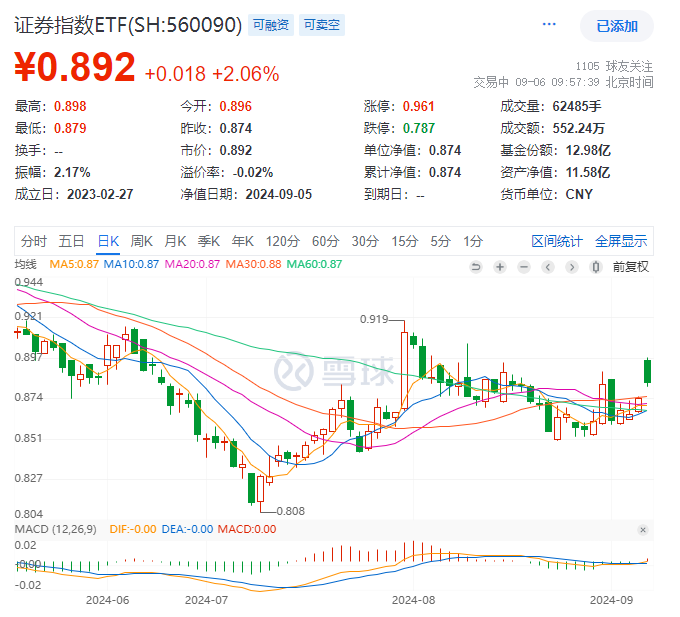Click the MA20:0.87 legend label
The width and height of the screenshot is (680, 617).
pyautogui.click(x=192, y=264)
